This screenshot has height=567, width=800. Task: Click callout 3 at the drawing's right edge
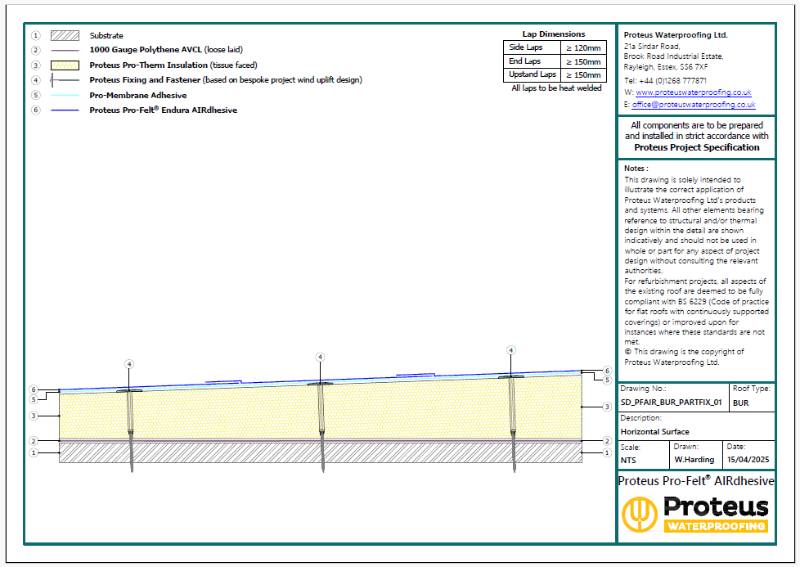(607, 407)
